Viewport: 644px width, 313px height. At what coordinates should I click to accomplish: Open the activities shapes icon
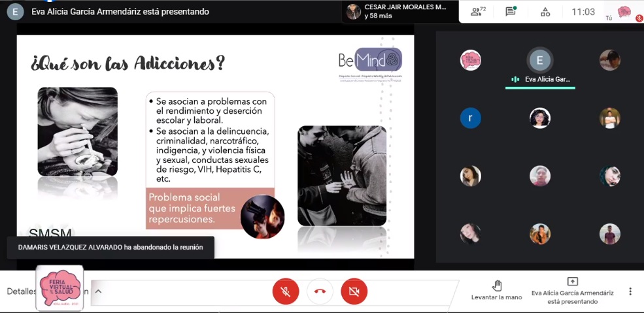(x=545, y=12)
